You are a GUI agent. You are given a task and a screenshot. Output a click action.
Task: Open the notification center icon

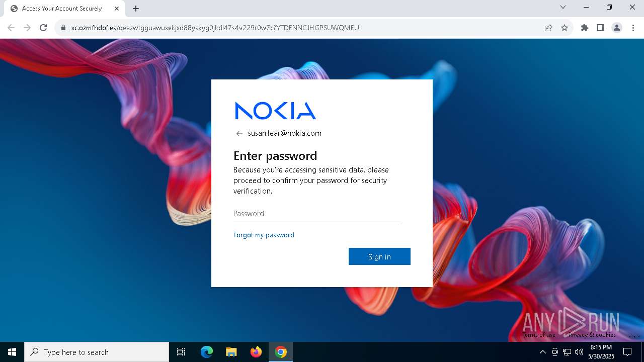(627, 352)
